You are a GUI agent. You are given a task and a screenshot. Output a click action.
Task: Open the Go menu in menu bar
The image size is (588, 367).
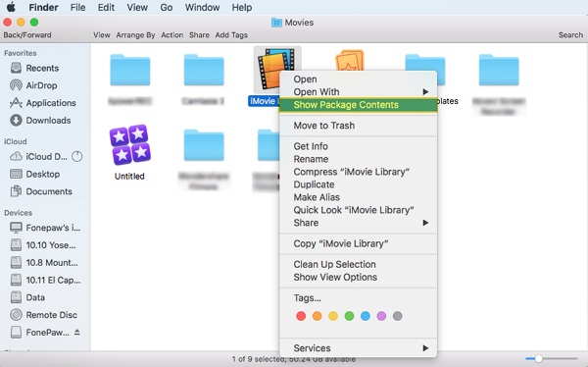pos(167,7)
